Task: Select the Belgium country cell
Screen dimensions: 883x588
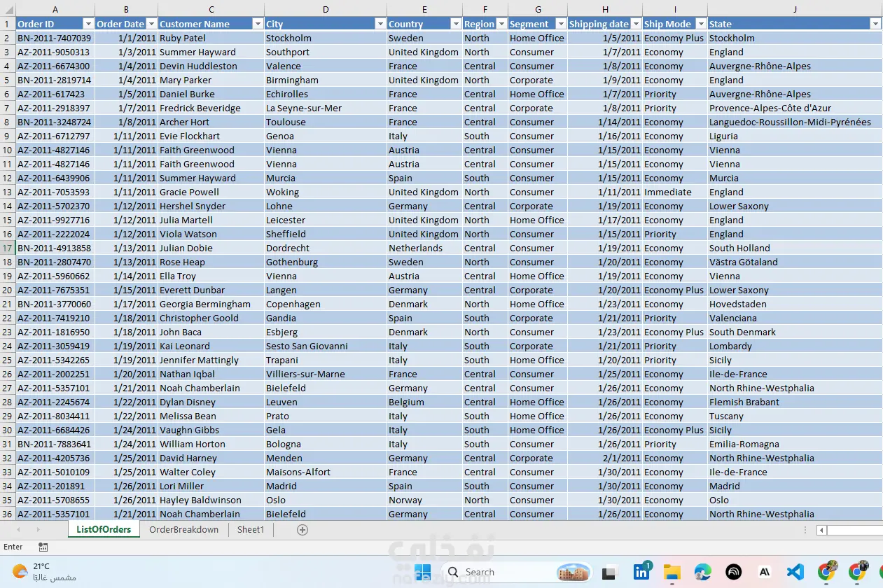Action: point(424,402)
